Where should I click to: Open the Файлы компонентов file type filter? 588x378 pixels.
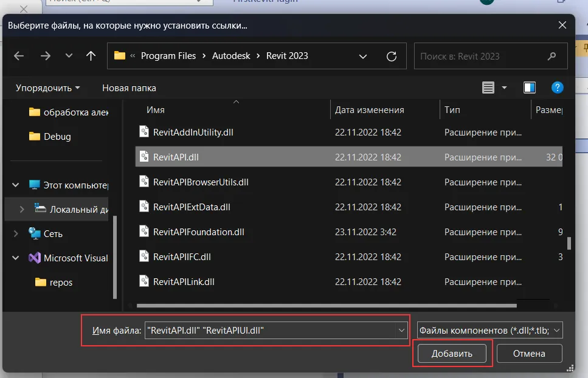click(489, 331)
